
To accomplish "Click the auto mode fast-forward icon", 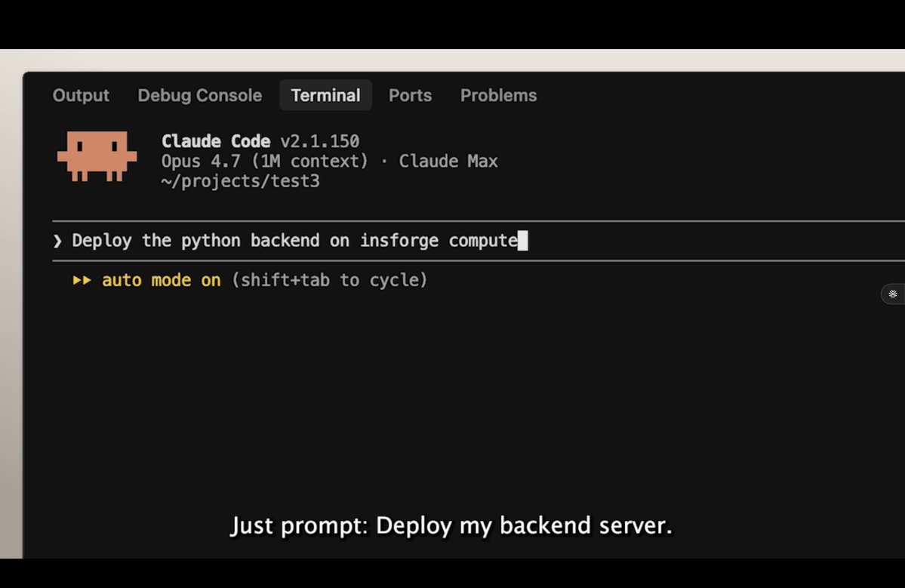I will (82, 281).
